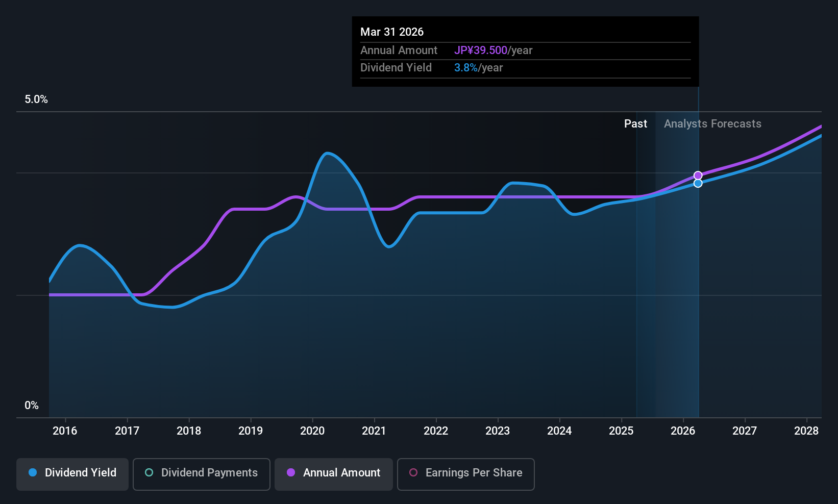The height and width of the screenshot is (504, 838).
Task: Select the purple data point marker at 2026
Action: 698,175
